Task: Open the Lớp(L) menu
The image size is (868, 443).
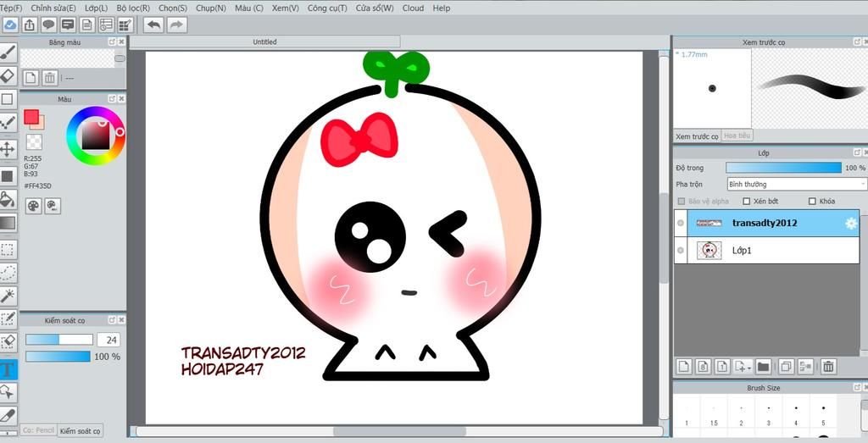Action: coord(97,8)
